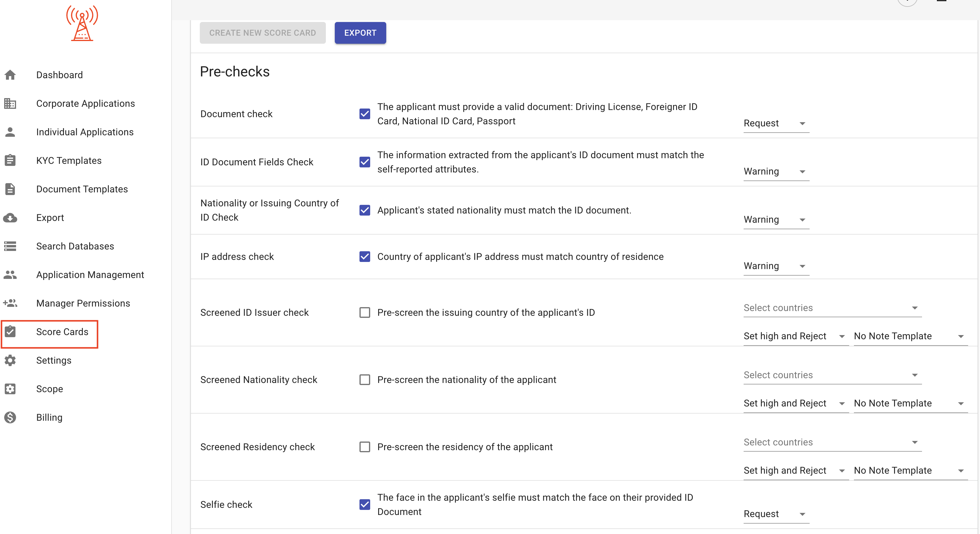This screenshot has height=534, width=980.
Task: Go to Corporate Applications
Action: tap(86, 103)
